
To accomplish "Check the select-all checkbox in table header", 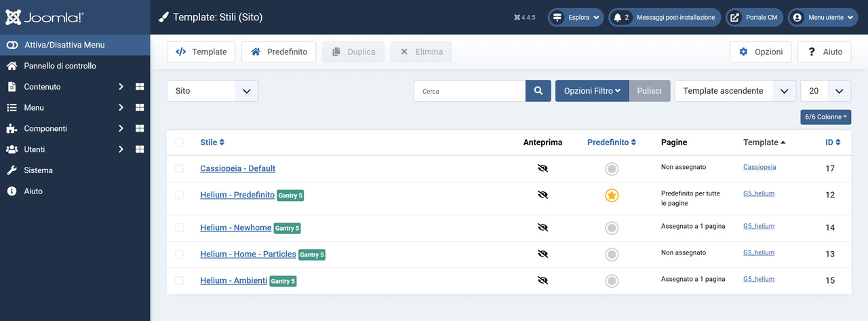I will click(179, 143).
